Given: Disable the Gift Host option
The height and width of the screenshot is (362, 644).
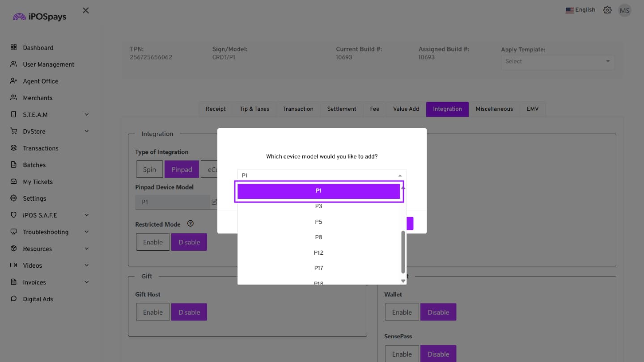Looking at the screenshot, I should [189, 312].
